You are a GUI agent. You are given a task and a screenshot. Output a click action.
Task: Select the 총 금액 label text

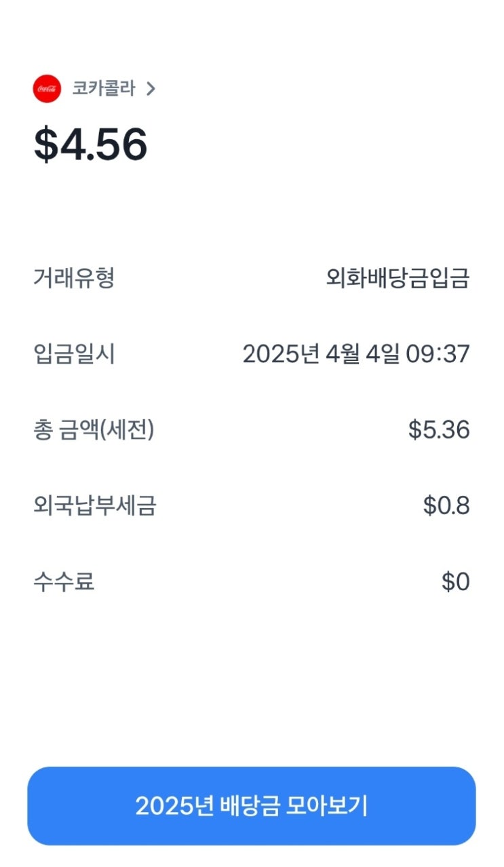coord(65,430)
